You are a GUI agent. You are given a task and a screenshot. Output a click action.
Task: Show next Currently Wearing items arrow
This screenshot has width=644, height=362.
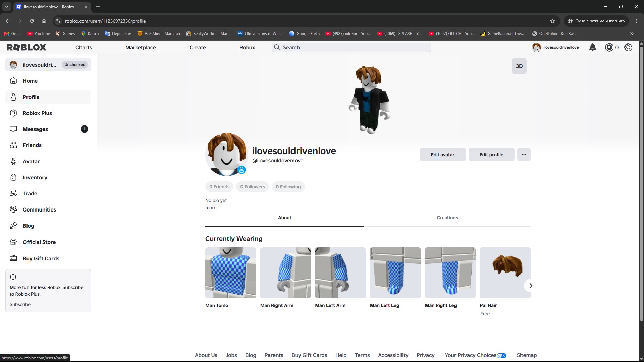coord(530,286)
